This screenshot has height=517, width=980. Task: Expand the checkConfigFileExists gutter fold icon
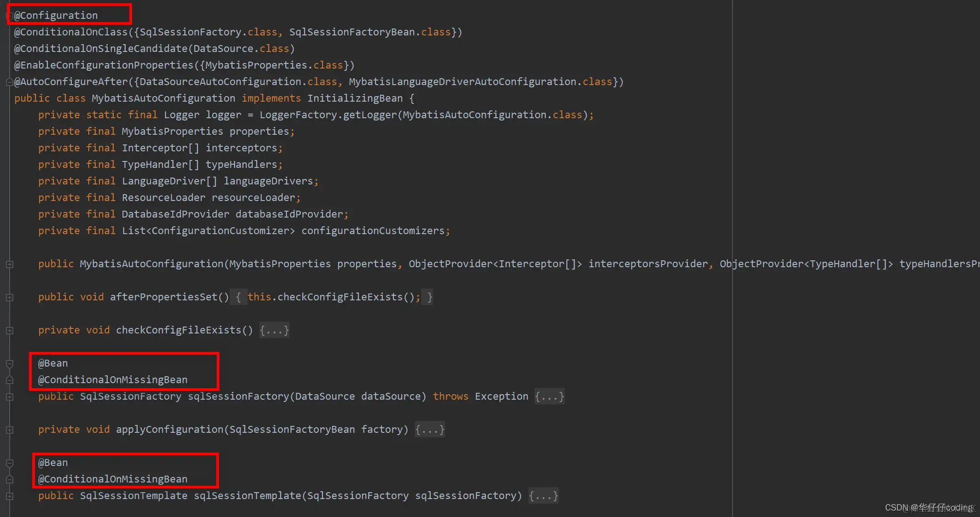[x=9, y=331]
